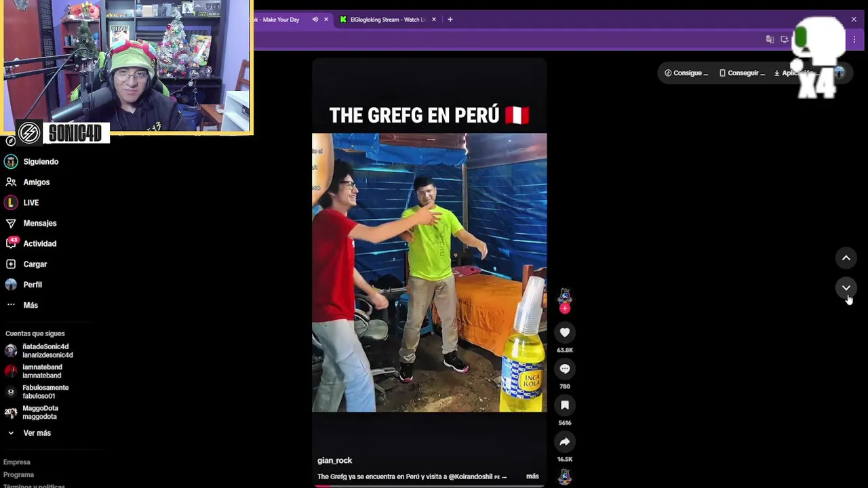Open Amigos in the sidebar

point(37,182)
